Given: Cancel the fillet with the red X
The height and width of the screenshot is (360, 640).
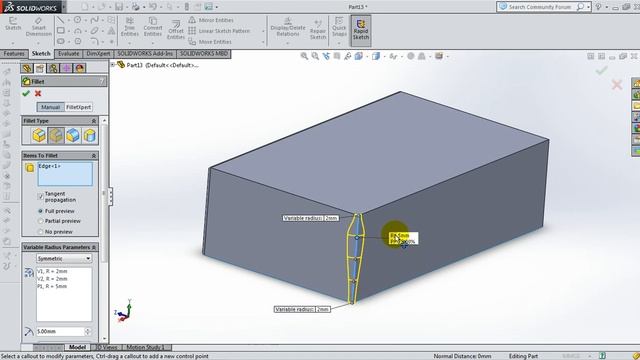Looking at the screenshot, I should [x=38, y=93].
